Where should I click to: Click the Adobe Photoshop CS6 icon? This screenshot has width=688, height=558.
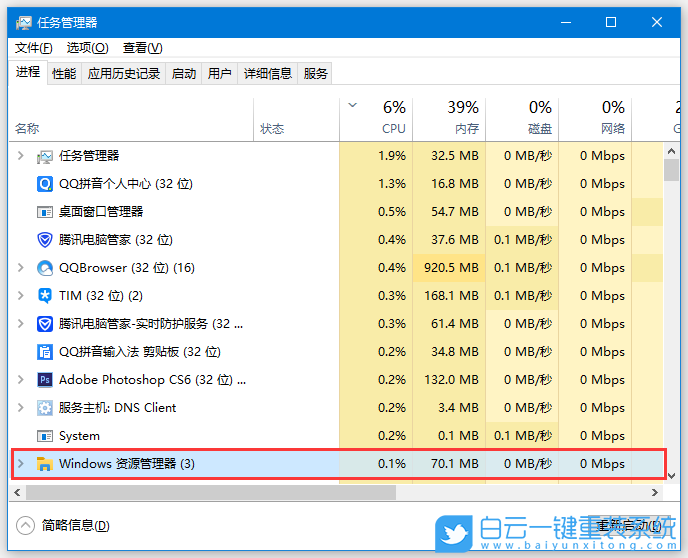(45, 380)
